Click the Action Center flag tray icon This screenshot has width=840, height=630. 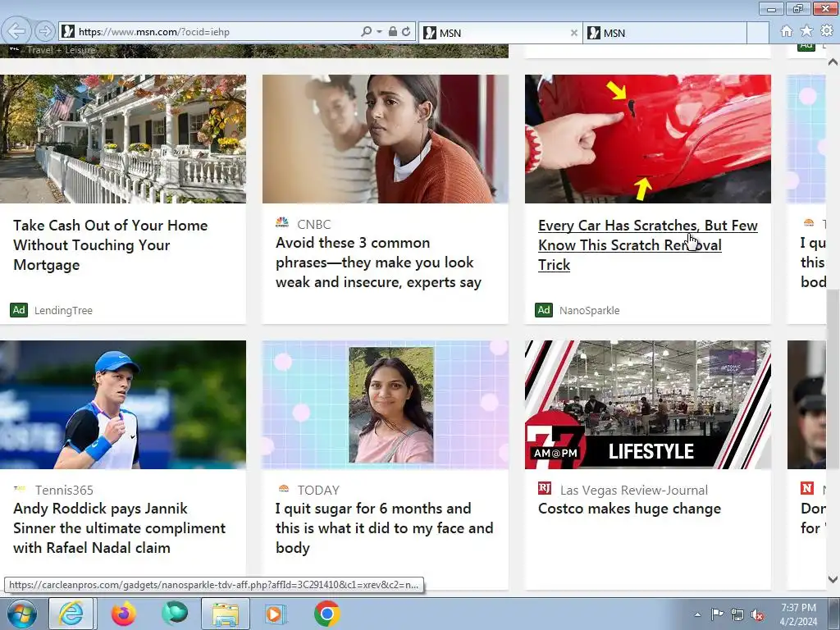click(x=717, y=614)
